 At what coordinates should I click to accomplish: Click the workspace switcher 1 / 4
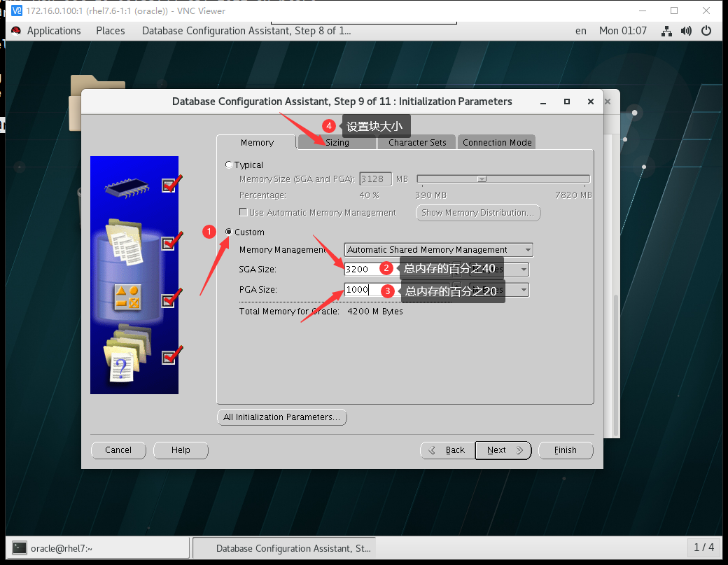[x=704, y=547]
